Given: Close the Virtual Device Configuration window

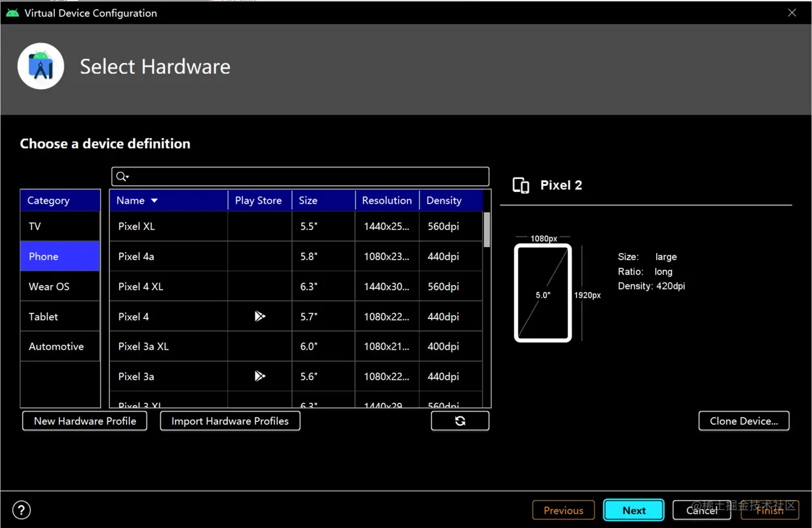Looking at the screenshot, I should pos(792,12).
